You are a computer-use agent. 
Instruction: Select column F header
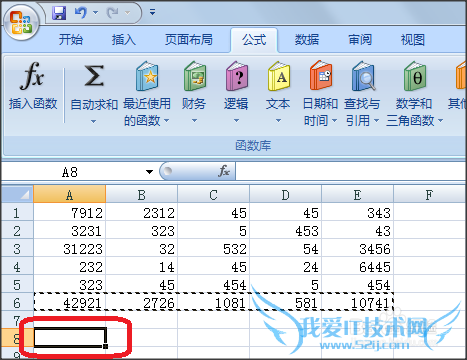429,194
